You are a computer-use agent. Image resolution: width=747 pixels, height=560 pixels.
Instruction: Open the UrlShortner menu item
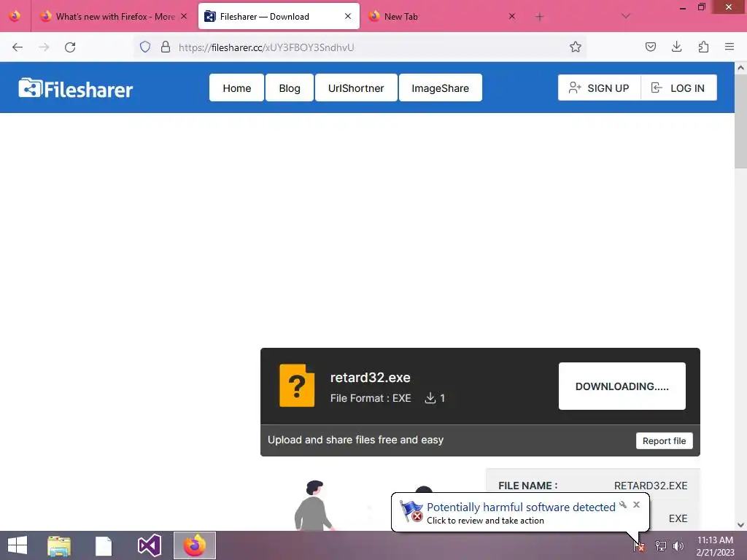pos(356,88)
